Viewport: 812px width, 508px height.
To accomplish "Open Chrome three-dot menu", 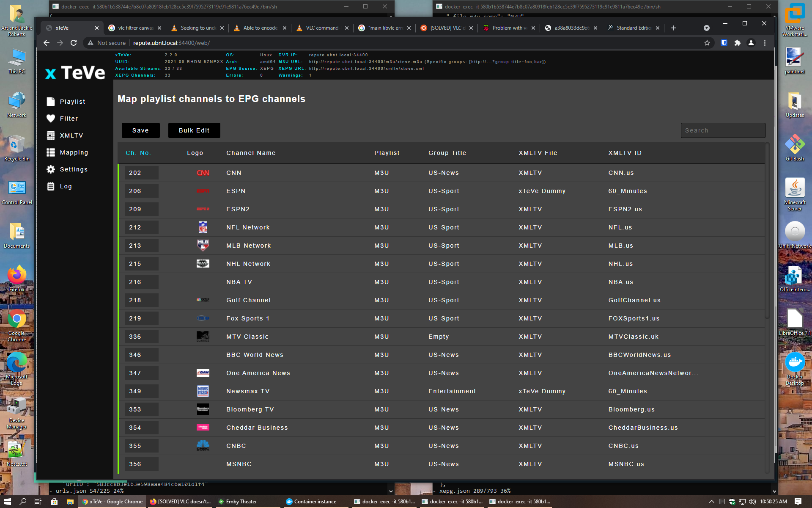I will pos(765,43).
